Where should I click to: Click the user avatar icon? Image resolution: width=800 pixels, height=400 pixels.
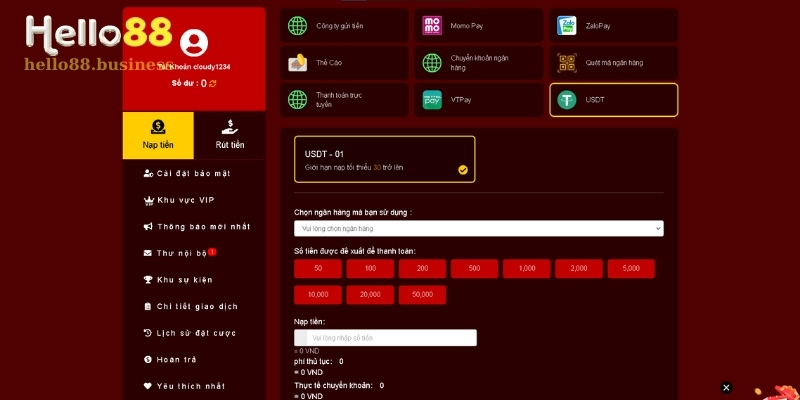[x=194, y=43]
